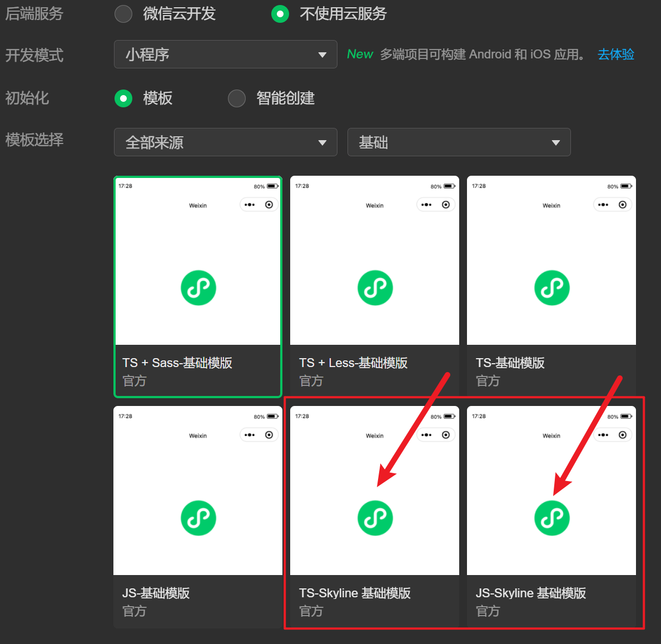661x644 pixels.
Task: Click three-dots menu in TS-基础模版 preview
Action: 603,205
